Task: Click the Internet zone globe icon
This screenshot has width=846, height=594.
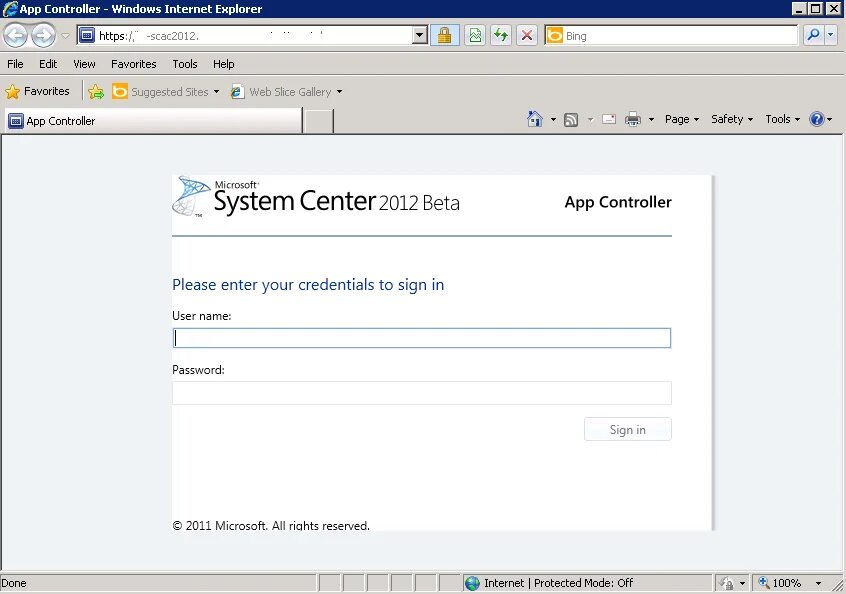Action: tap(473, 583)
